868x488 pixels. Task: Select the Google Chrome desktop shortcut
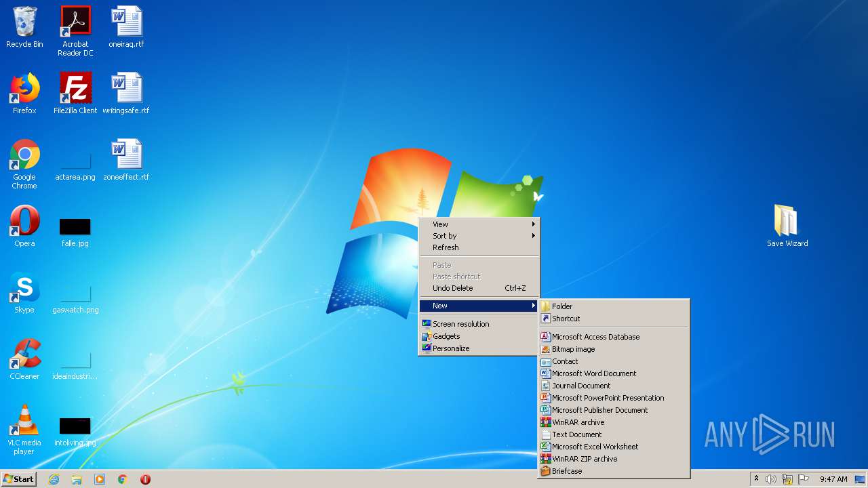24,164
